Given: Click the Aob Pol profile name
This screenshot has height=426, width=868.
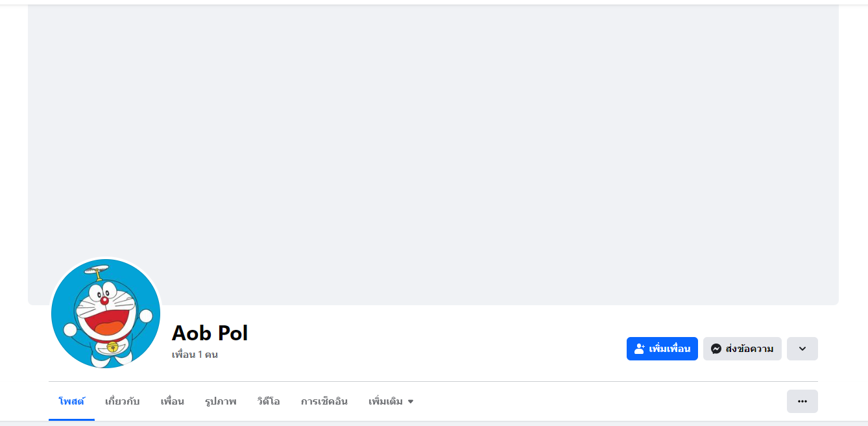Looking at the screenshot, I should pyautogui.click(x=210, y=333).
